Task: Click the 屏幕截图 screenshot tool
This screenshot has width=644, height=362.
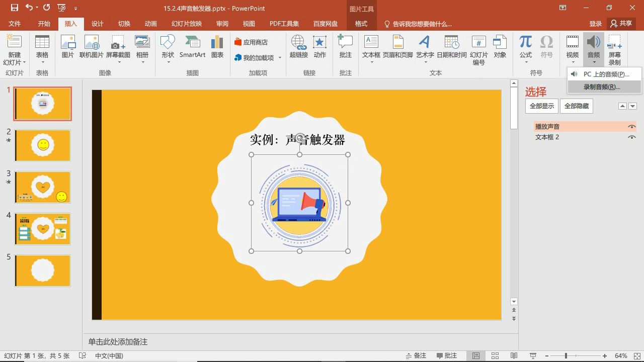Action: 118,48
